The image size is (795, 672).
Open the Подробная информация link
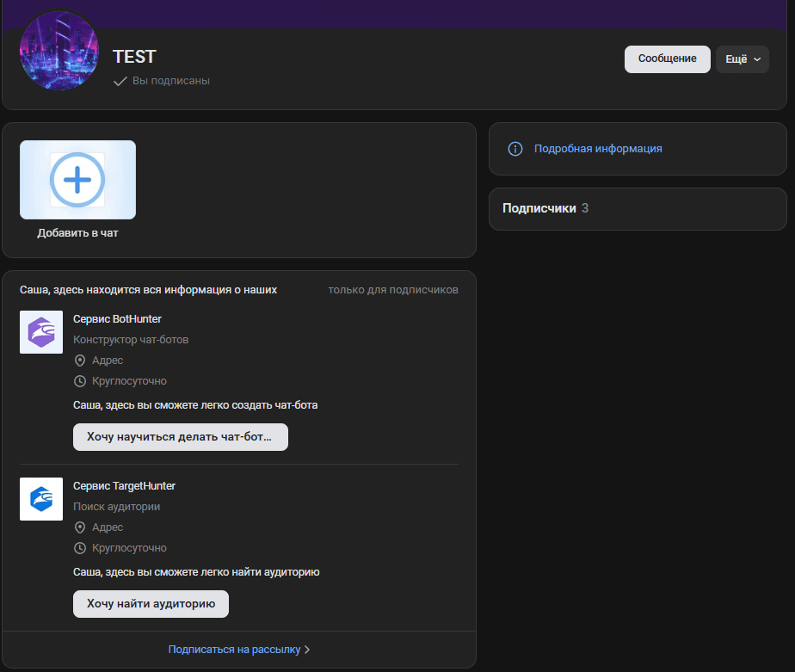pyautogui.click(x=598, y=149)
